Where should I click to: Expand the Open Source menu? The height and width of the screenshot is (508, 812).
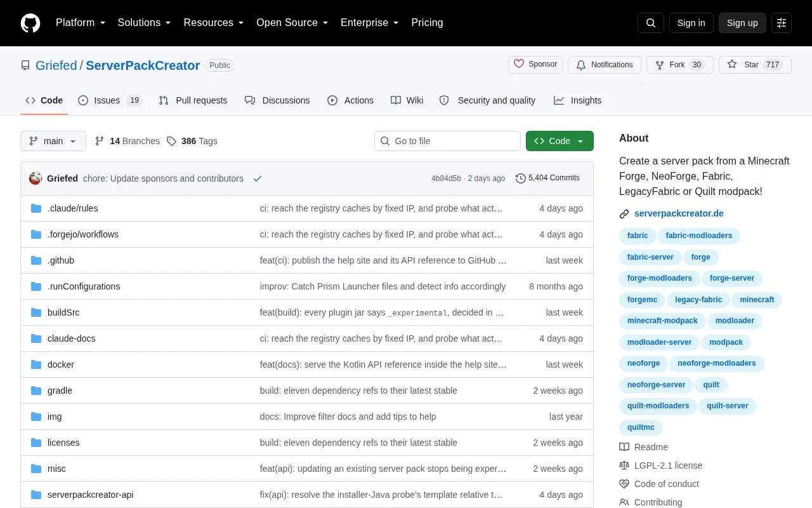pos(292,23)
